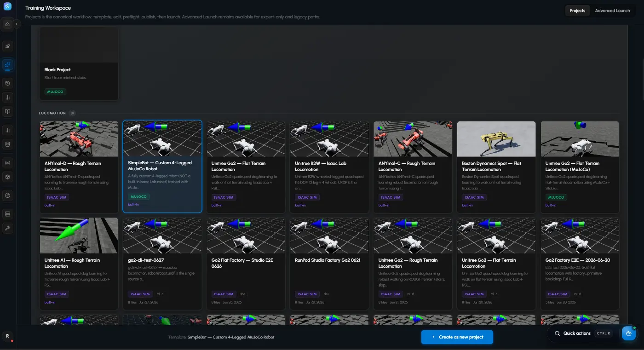The width and height of the screenshot is (644, 350).
Task: Open the Unitree B2W Isaac Lab Locomotion title
Action: point(321,166)
